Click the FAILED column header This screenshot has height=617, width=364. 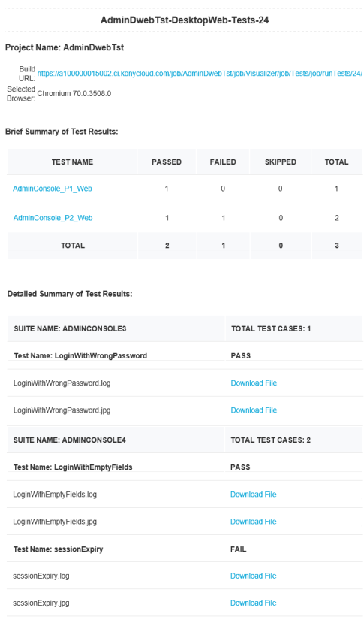click(x=223, y=162)
